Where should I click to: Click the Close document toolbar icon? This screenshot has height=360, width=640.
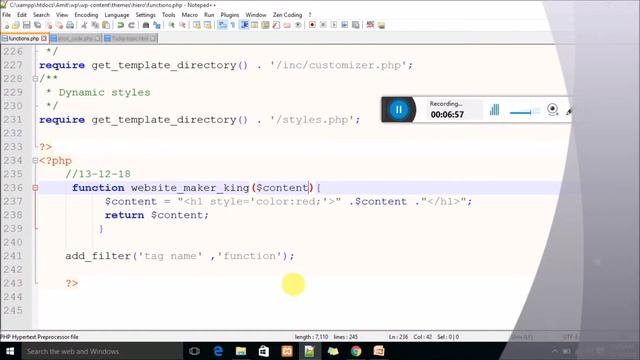[49, 25]
